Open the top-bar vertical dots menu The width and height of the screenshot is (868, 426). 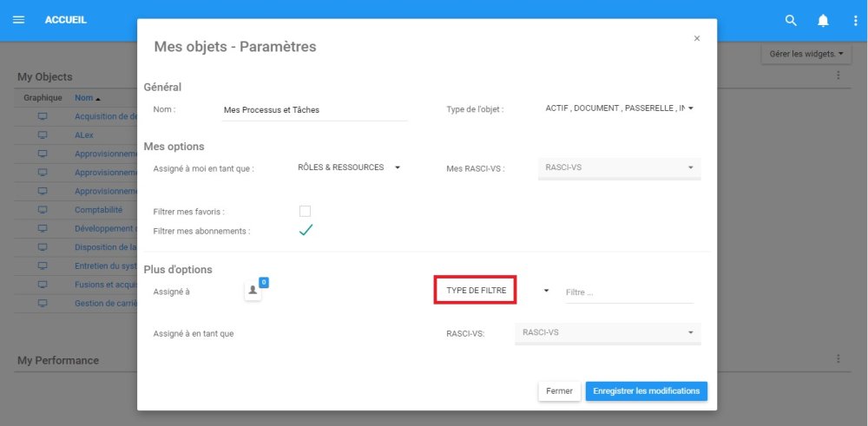854,20
